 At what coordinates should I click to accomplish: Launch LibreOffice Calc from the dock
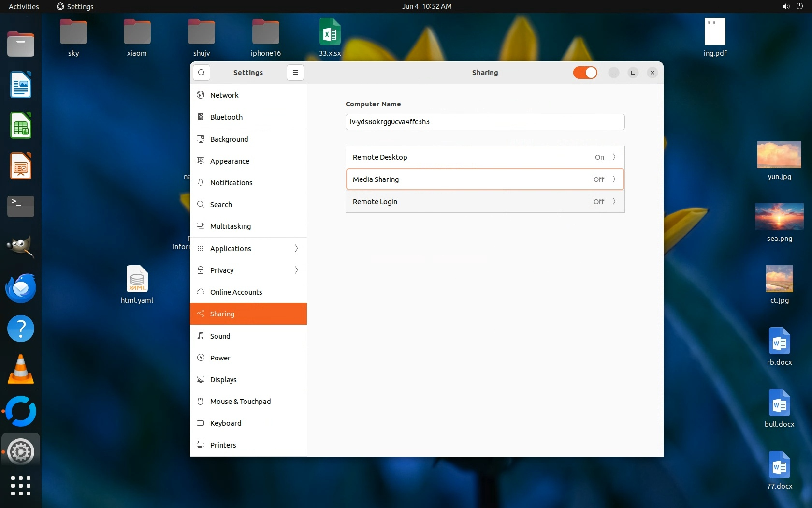pos(21,126)
